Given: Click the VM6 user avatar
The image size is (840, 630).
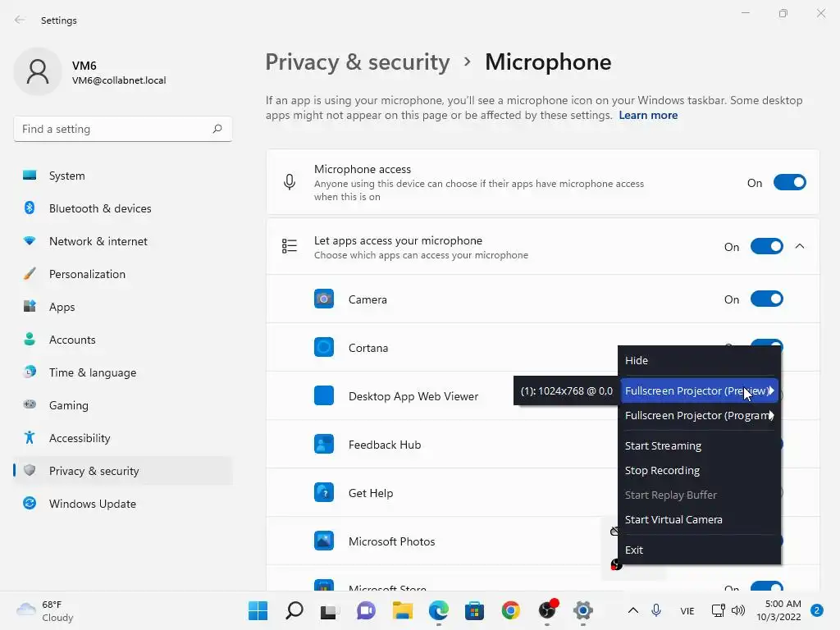Looking at the screenshot, I should [38, 71].
